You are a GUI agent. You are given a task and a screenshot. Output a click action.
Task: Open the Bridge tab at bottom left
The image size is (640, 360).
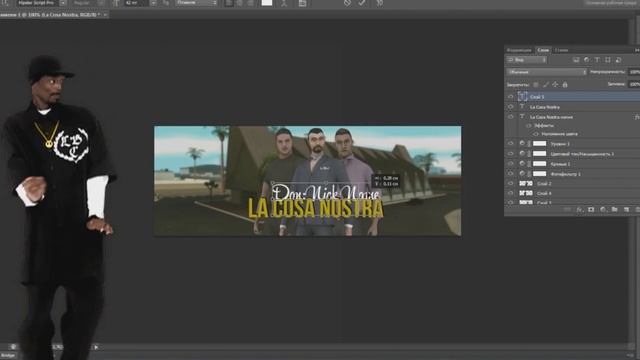(x=8, y=356)
